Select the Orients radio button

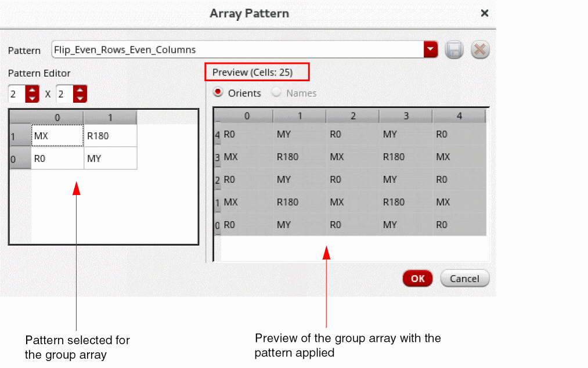[219, 93]
